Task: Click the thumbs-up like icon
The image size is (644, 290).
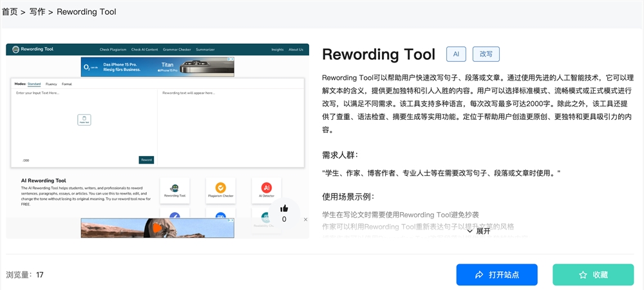Action: (x=284, y=208)
